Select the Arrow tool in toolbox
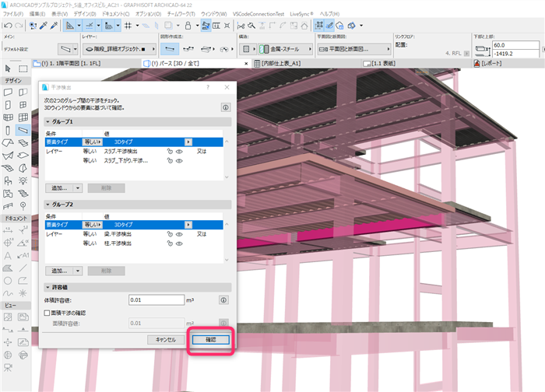 [x=8, y=68]
